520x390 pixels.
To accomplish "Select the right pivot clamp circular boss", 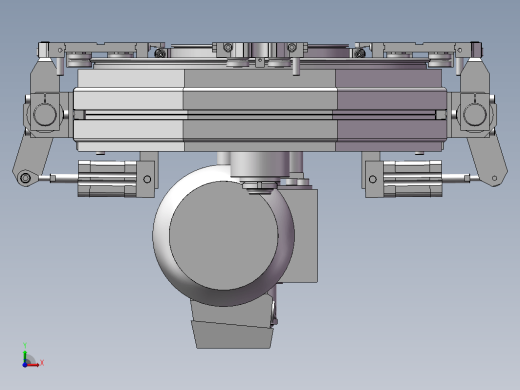I will click(x=475, y=114).
